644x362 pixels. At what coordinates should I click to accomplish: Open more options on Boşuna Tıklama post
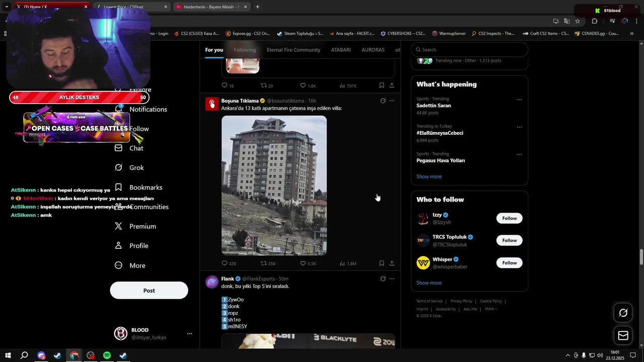(x=392, y=101)
